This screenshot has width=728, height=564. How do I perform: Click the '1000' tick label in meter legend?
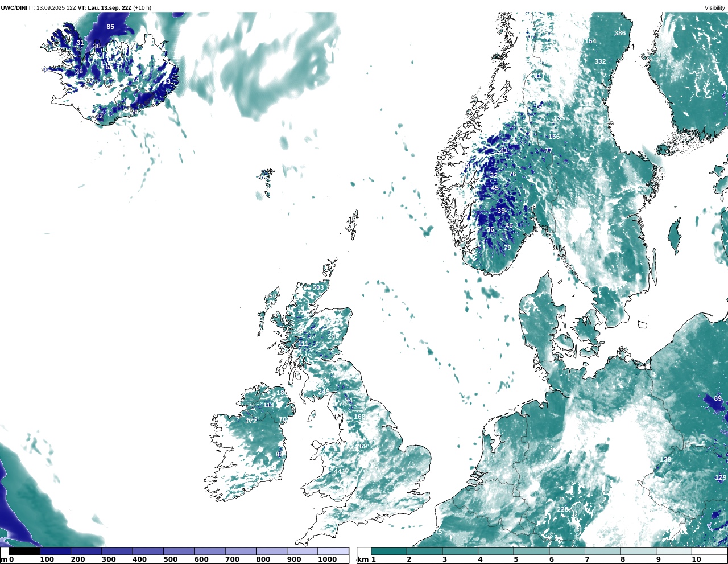(x=327, y=559)
